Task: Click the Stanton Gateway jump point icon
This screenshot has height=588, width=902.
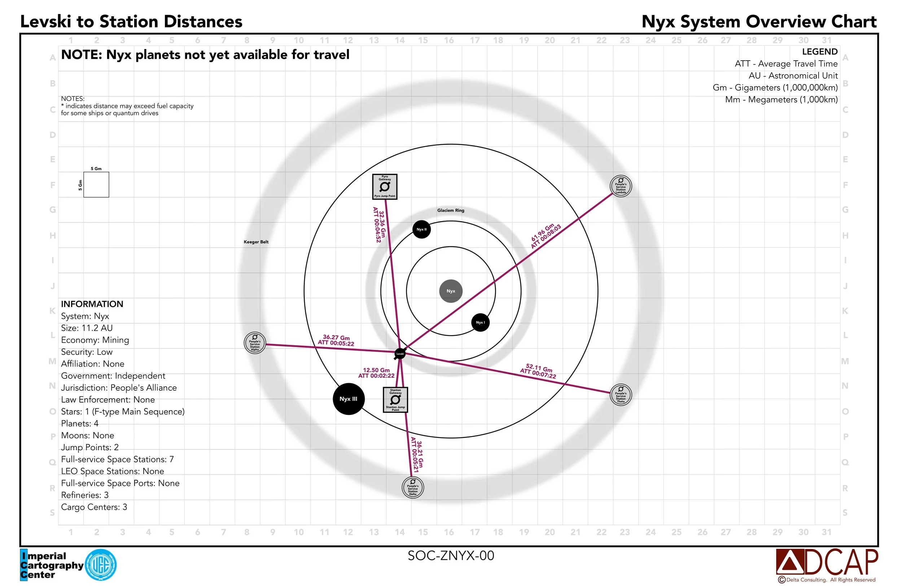Action: [395, 400]
